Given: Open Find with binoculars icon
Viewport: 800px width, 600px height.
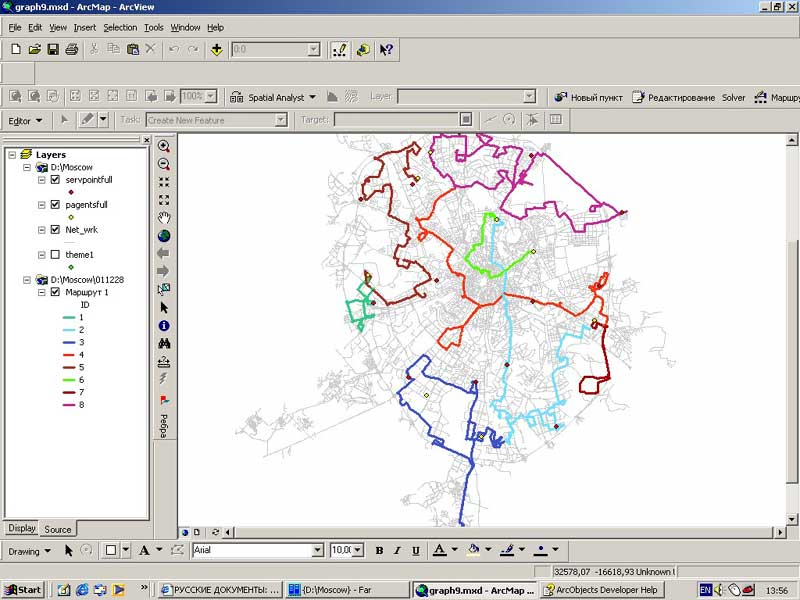Looking at the screenshot, I should (164, 344).
